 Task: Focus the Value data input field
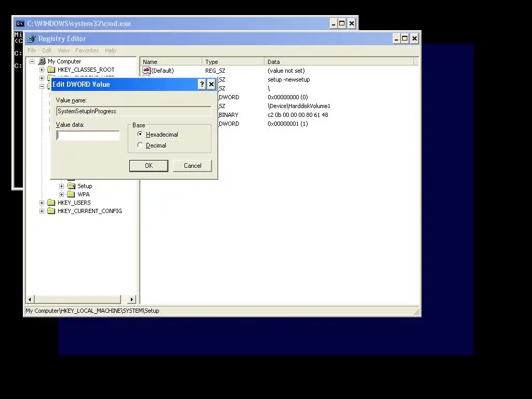[88, 136]
